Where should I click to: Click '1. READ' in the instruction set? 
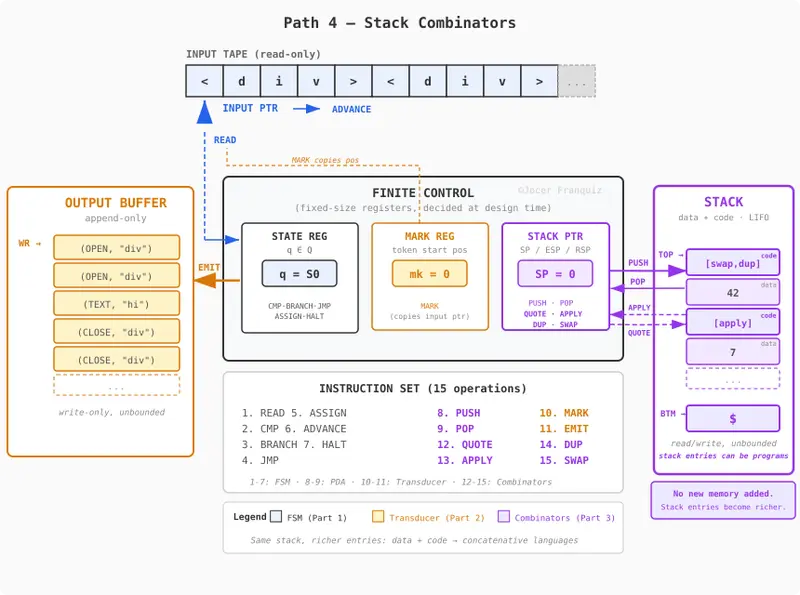[x=263, y=413]
